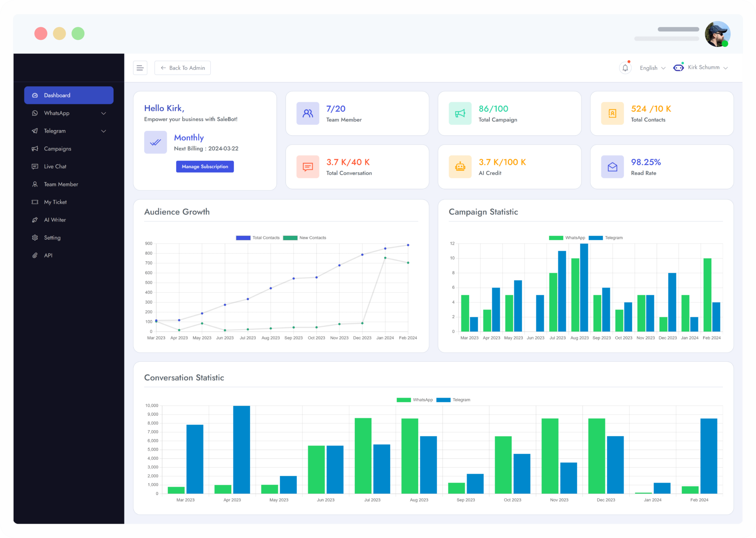Click the Total Conversation chat icon
The width and height of the screenshot is (756, 538).
click(307, 167)
